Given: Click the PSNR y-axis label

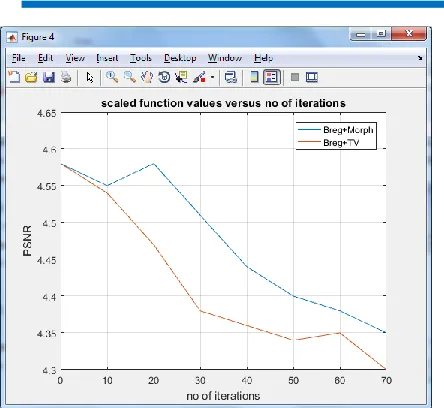Looking at the screenshot, I should (27, 241).
